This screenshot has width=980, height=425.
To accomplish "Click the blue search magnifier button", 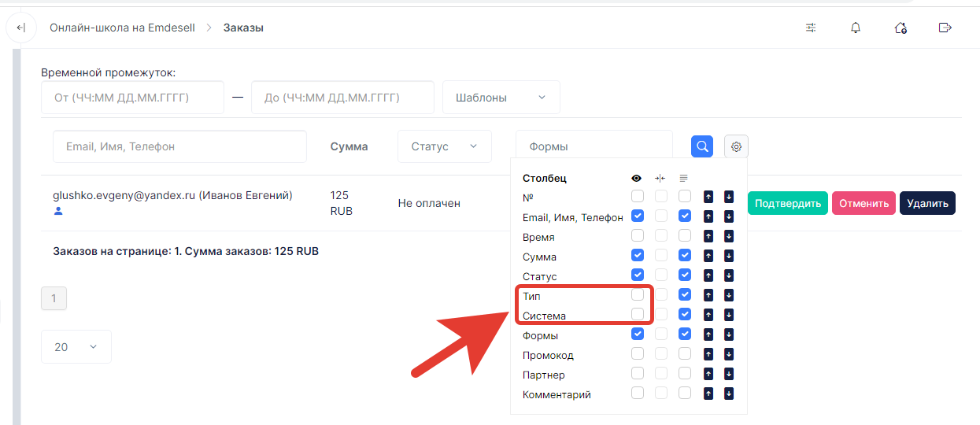I will [702, 146].
